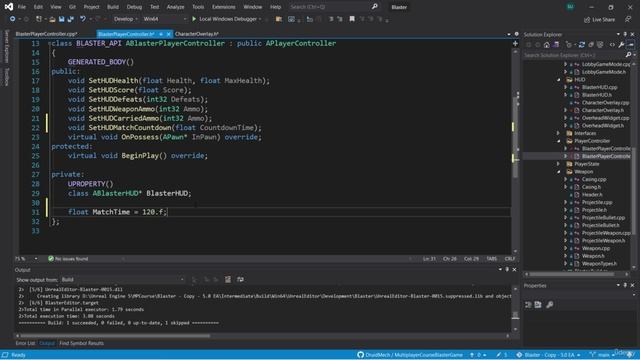
Task: Collapse the PlayerController folder
Action: (x=559, y=141)
